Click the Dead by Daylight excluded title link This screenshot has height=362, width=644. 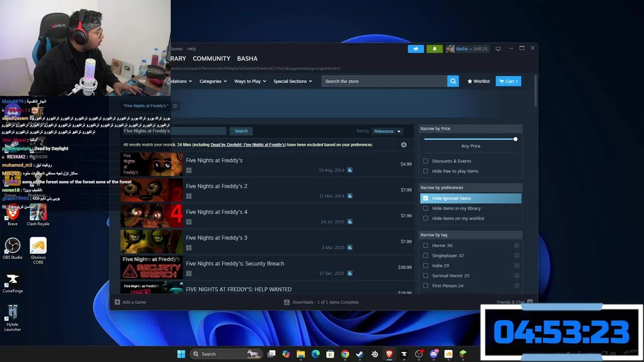(x=248, y=145)
